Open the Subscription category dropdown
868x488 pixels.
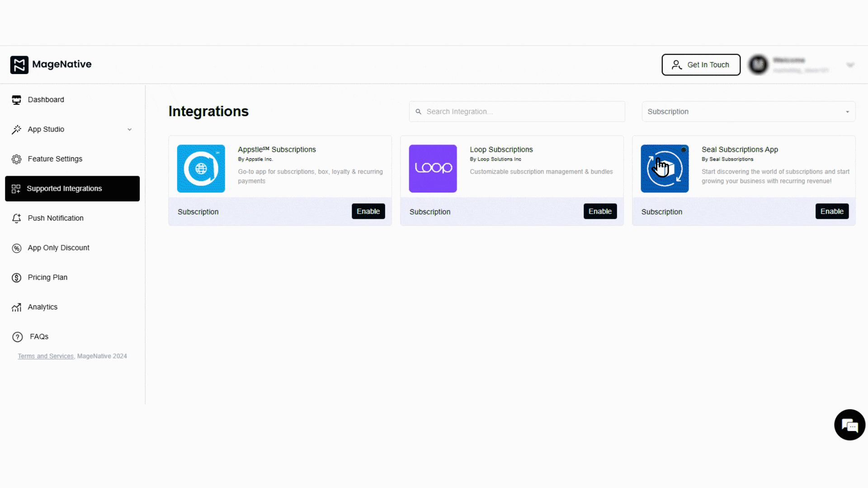748,112
